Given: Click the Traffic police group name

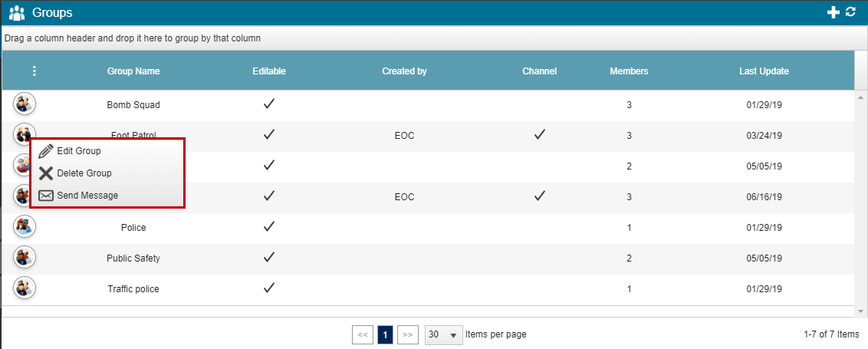Looking at the screenshot, I should (x=133, y=289).
